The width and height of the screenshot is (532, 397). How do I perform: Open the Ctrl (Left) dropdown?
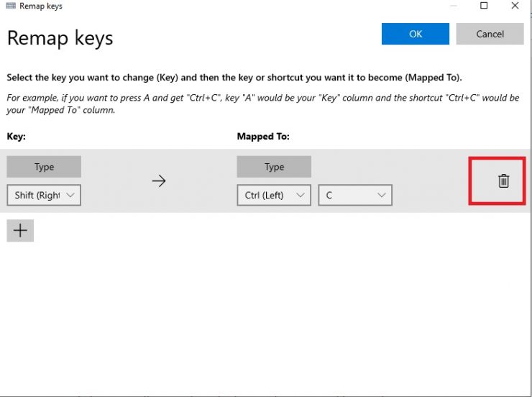(x=274, y=195)
